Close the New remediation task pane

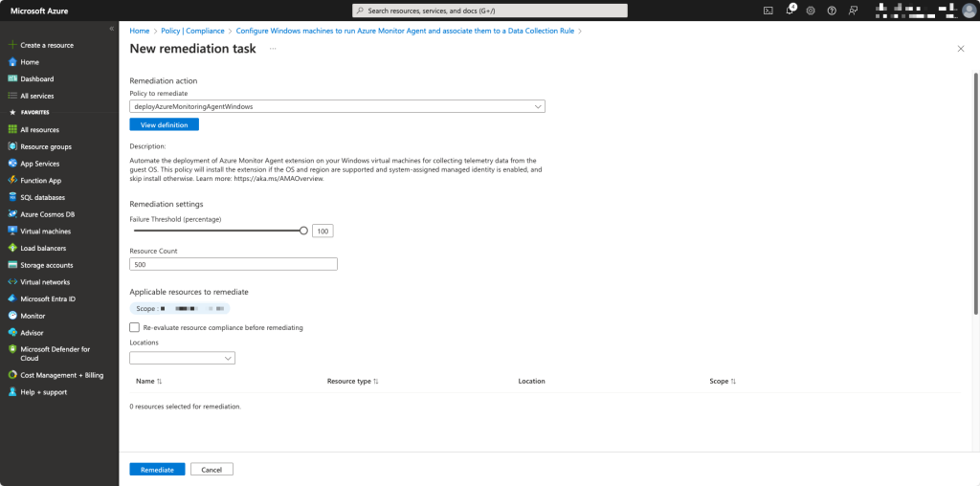pos(961,49)
